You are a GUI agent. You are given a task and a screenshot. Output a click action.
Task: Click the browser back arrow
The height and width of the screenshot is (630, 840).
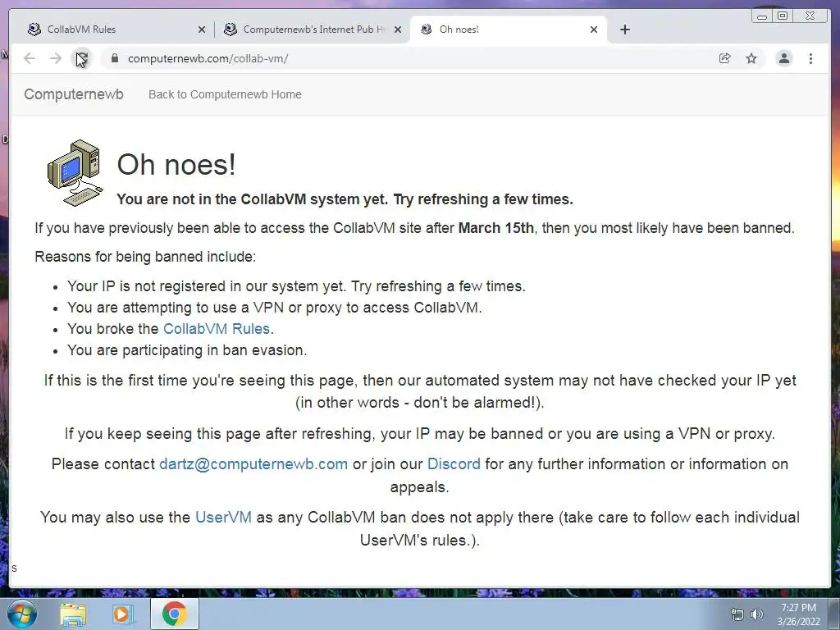pyautogui.click(x=30, y=58)
